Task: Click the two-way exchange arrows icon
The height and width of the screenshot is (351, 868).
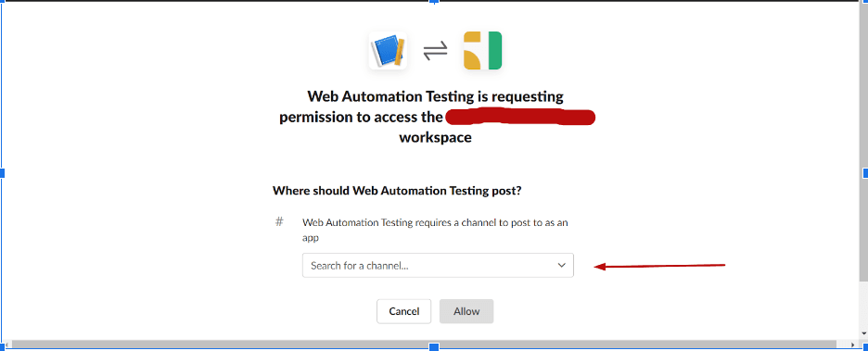Action: pos(435,51)
